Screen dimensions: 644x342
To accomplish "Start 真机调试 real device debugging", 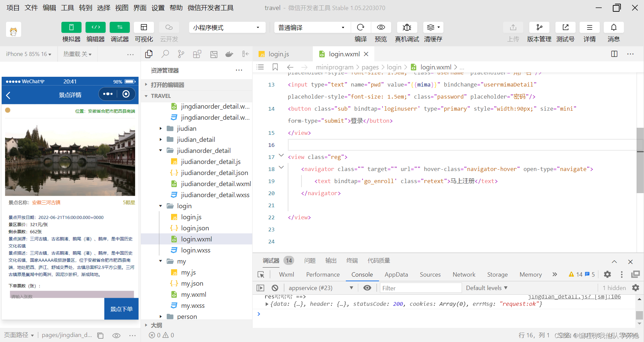I will pyautogui.click(x=407, y=27).
